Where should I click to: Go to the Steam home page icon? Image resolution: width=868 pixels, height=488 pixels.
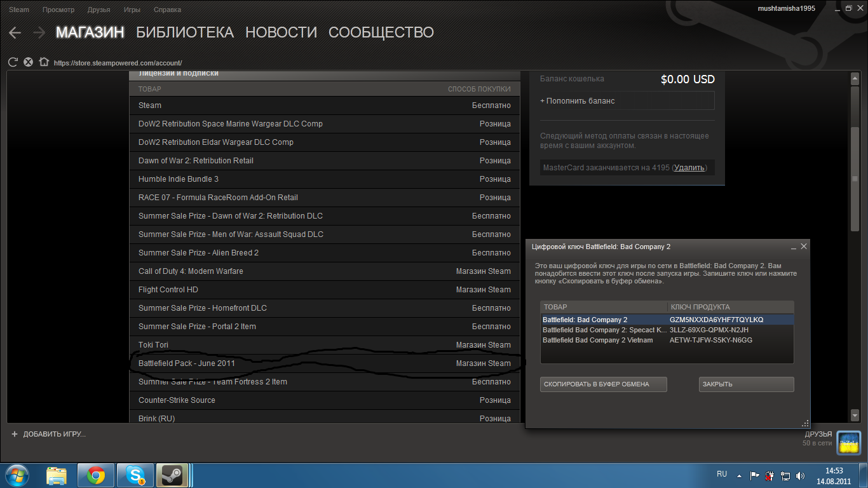[44, 62]
